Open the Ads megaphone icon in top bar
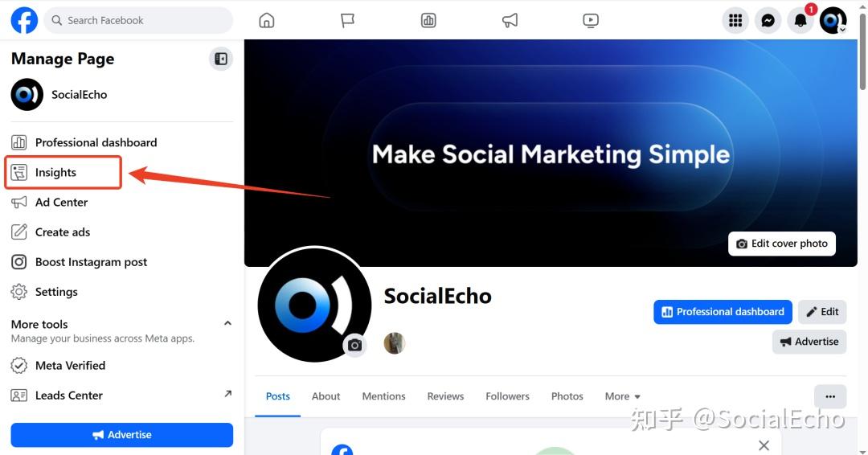Screen dimensions: 868x455 510,20
